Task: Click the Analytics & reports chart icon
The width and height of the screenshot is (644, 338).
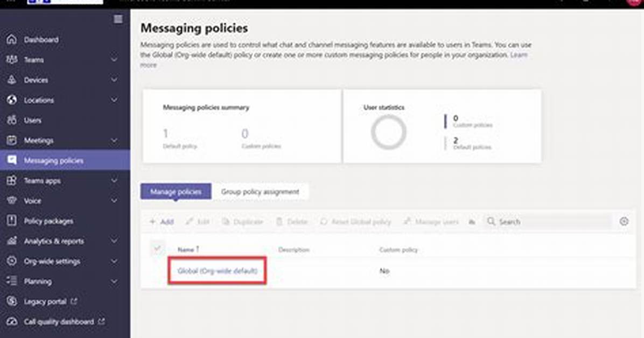Action: click(11, 241)
